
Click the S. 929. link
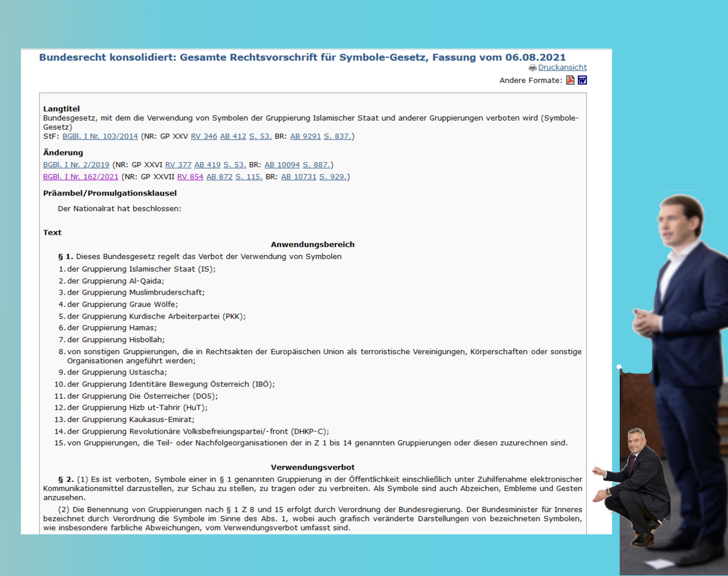(333, 177)
